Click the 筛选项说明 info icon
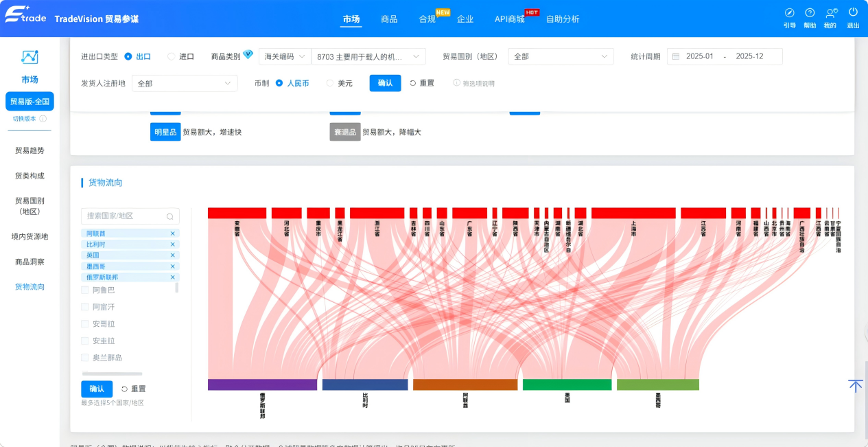 click(456, 83)
